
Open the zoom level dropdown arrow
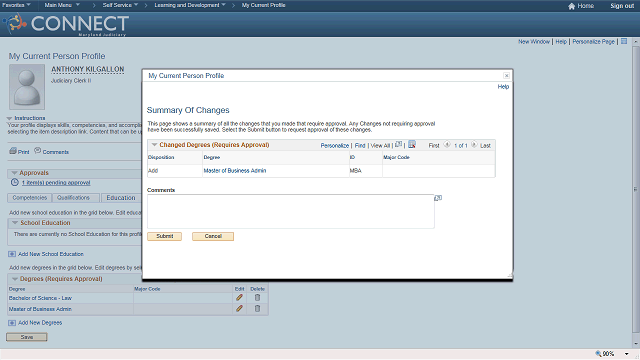pos(627,354)
